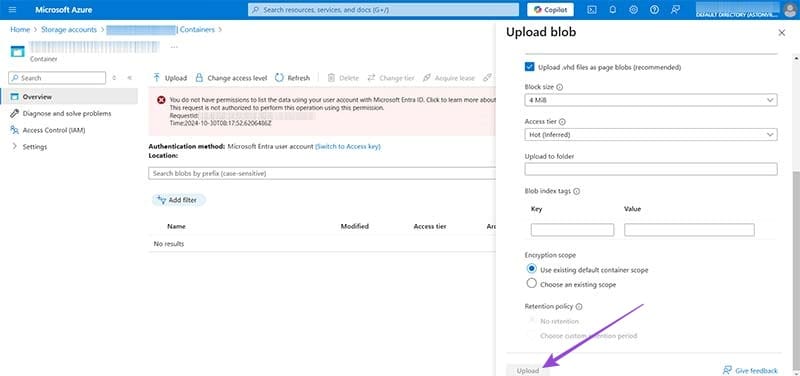Click the account avatar in the top right
800x376 pixels.
pyautogui.click(x=789, y=10)
